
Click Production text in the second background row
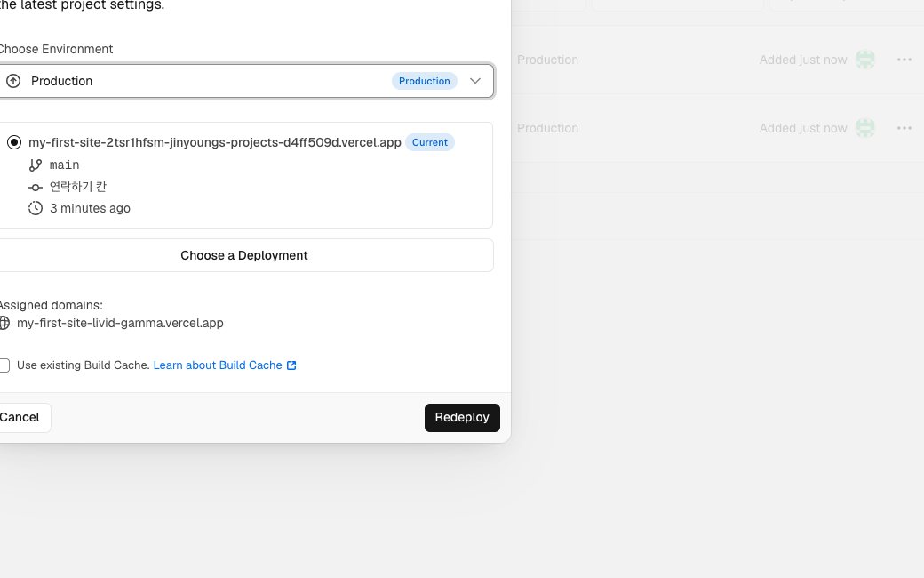pyautogui.click(x=547, y=128)
